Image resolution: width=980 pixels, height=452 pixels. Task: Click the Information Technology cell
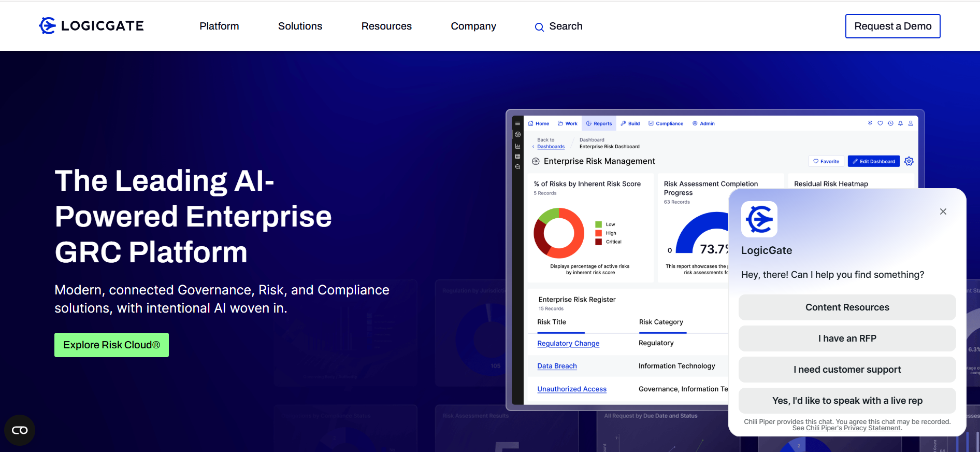pyautogui.click(x=676, y=366)
